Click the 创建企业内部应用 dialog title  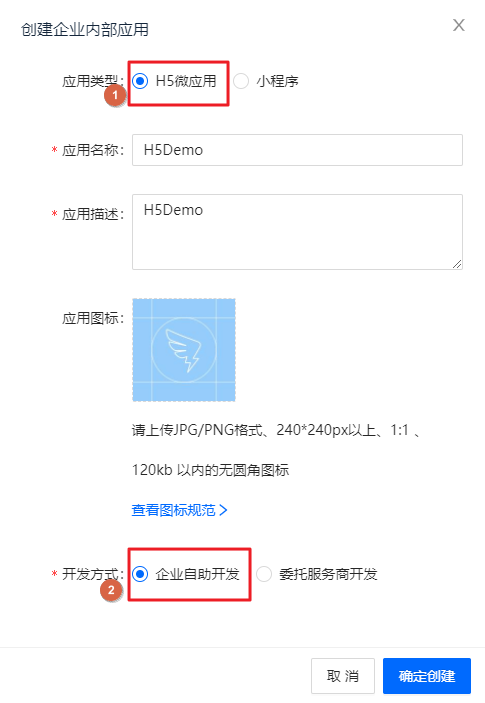click(x=85, y=30)
